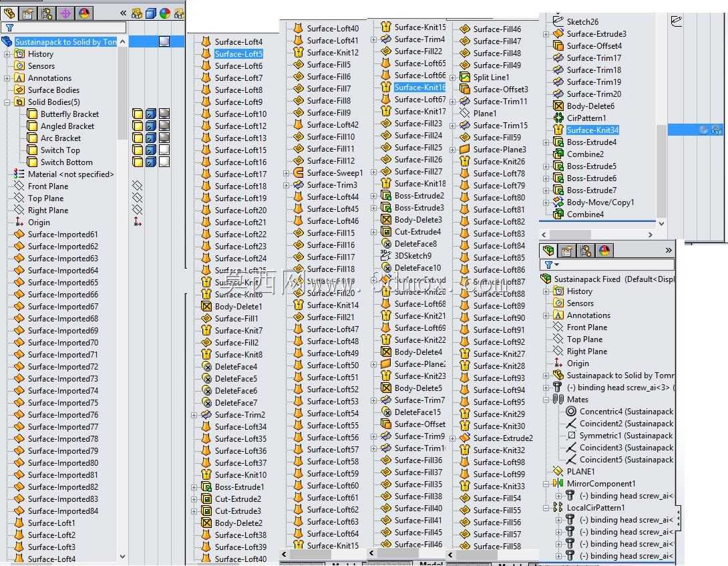Click the tree filter input field
This screenshot has width=728, height=566.
click(x=63, y=28)
